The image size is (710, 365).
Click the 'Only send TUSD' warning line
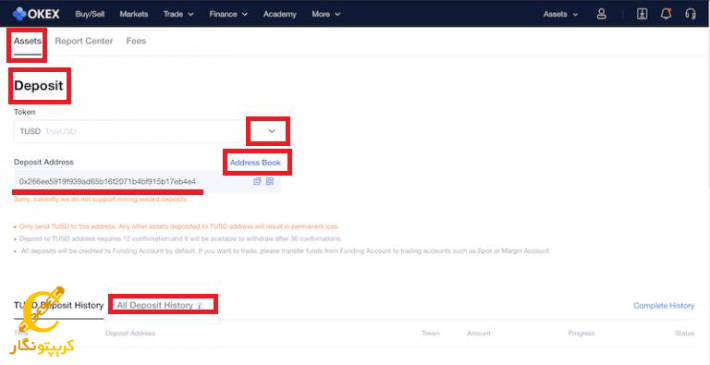(179, 226)
